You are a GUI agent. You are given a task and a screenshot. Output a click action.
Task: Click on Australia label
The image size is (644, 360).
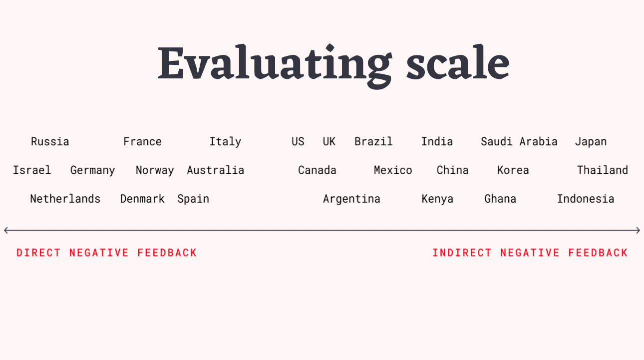click(x=216, y=170)
